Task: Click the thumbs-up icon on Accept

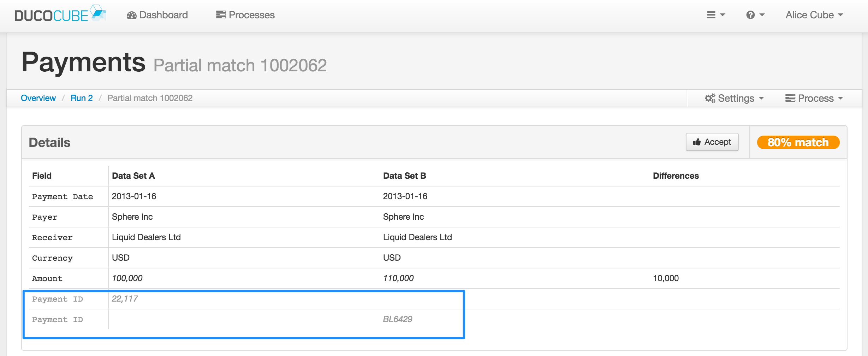Action: (697, 142)
